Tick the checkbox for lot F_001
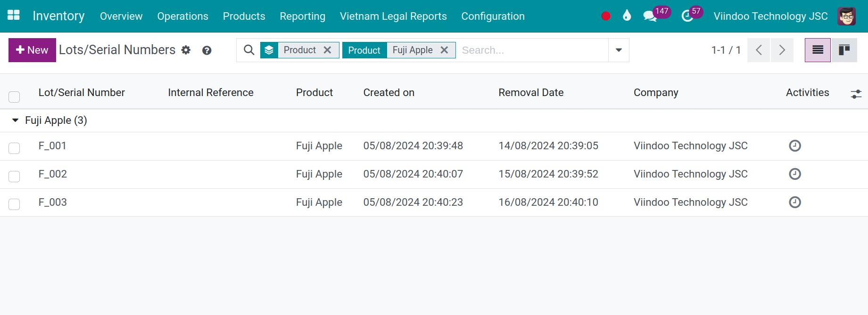This screenshot has height=315, width=868. coord(14,148)
